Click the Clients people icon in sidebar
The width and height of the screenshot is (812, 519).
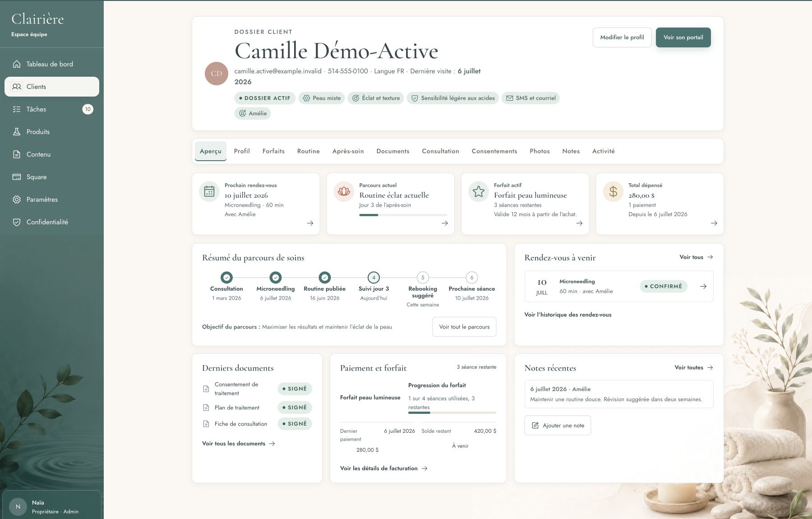tap(17, 87)
